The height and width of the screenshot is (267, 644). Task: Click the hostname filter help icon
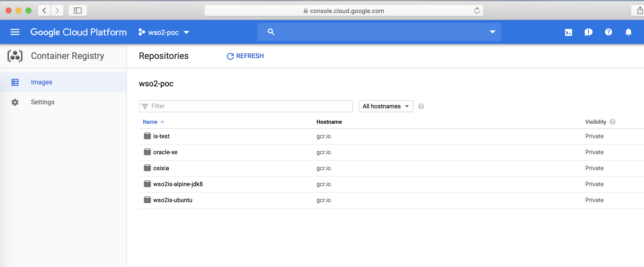click(x=421, y=106)
